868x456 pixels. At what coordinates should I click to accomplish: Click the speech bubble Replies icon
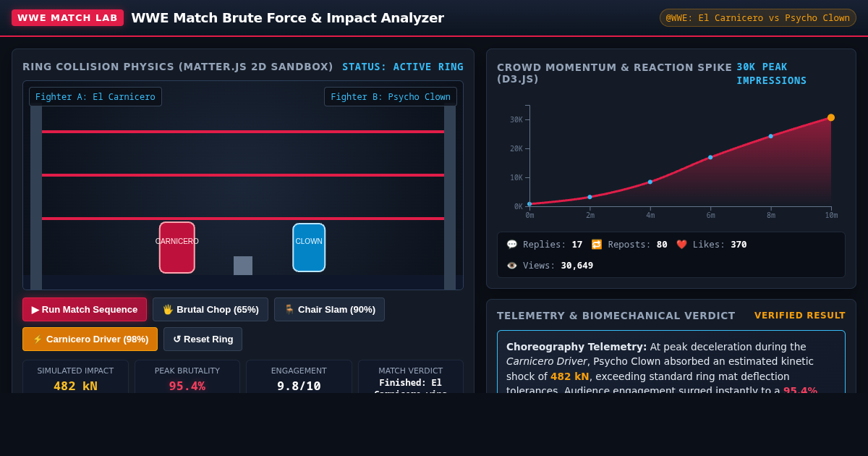pyautogui.click(x=512, y=245)
